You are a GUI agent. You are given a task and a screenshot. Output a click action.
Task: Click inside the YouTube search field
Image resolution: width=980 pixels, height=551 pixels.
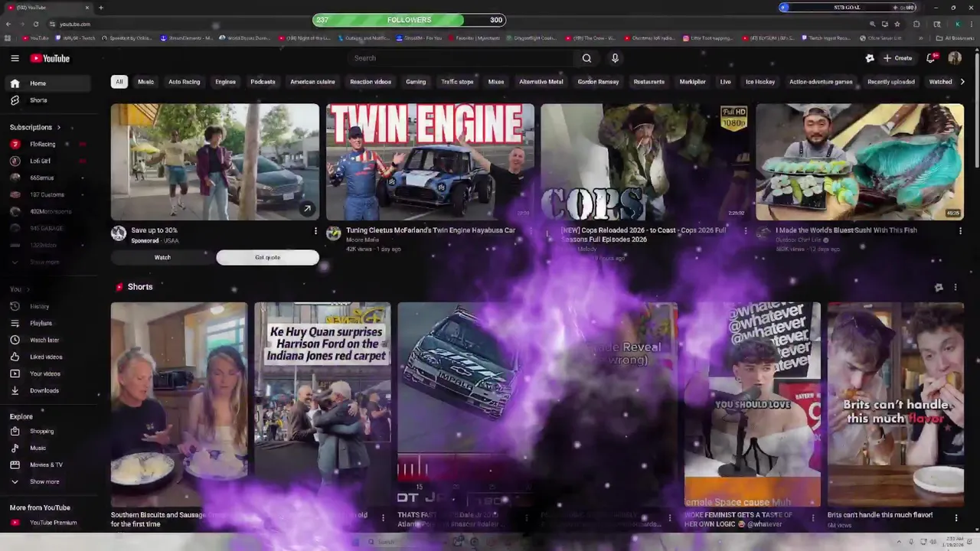tap(459, 58)
